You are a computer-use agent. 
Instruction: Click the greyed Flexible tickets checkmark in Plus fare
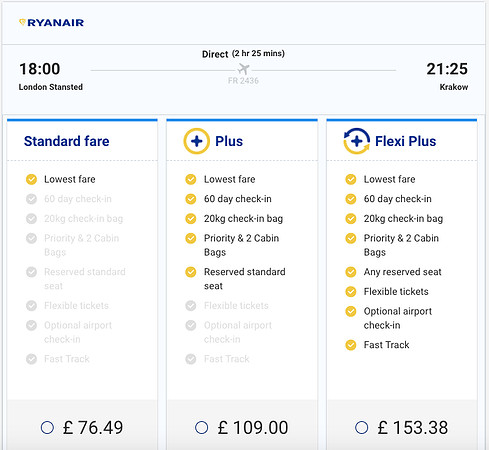191,305
